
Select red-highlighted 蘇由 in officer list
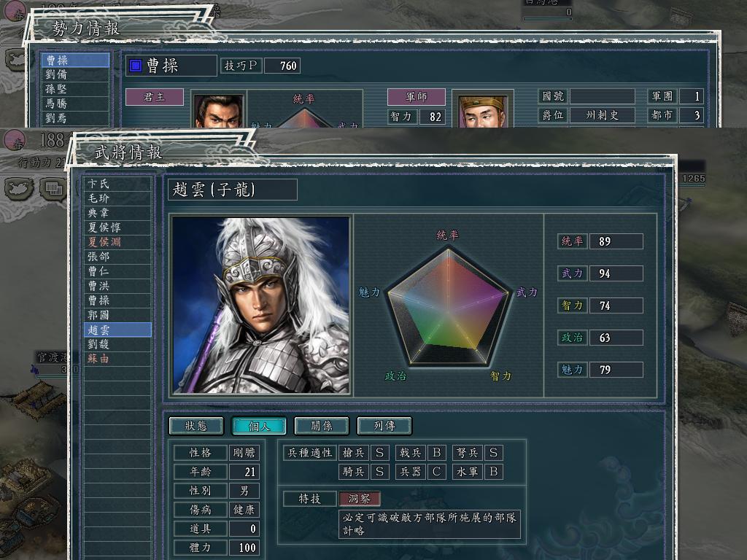(x=117, y=359)
